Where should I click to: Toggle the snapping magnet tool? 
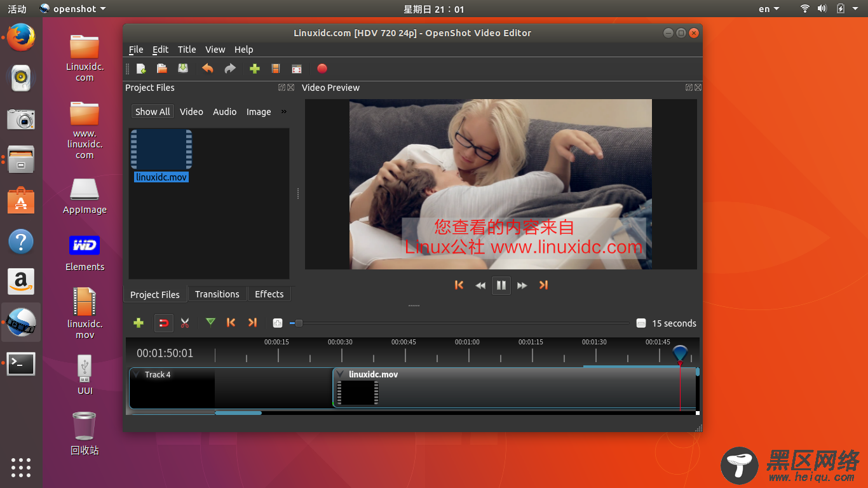(163, 323)
